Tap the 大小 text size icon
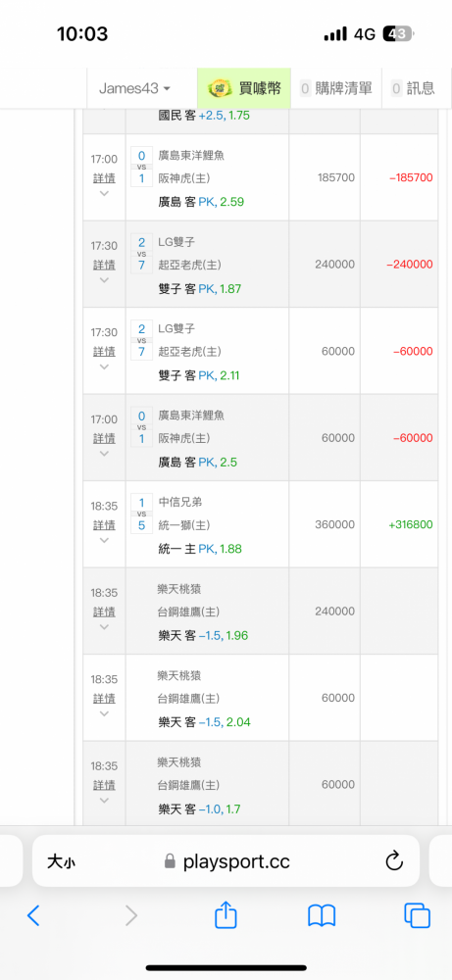This screenshot has width=452, height=980. pos(61,862)
